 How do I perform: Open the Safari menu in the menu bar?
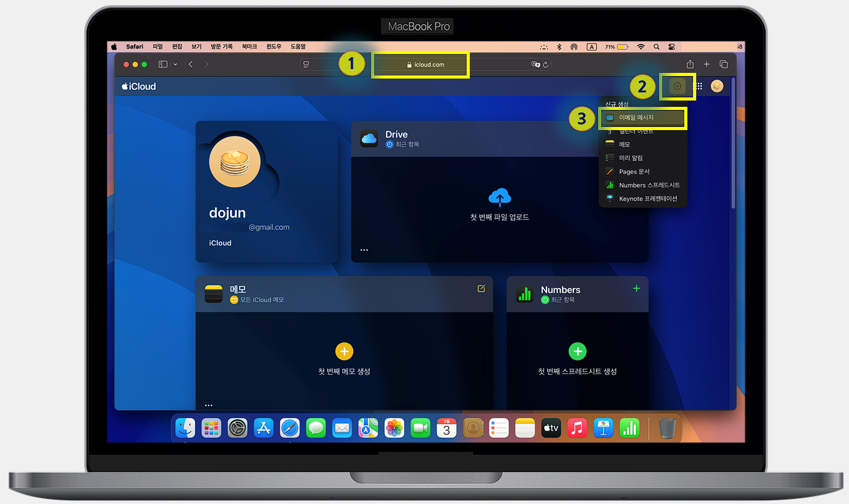[x=135, y=47]
